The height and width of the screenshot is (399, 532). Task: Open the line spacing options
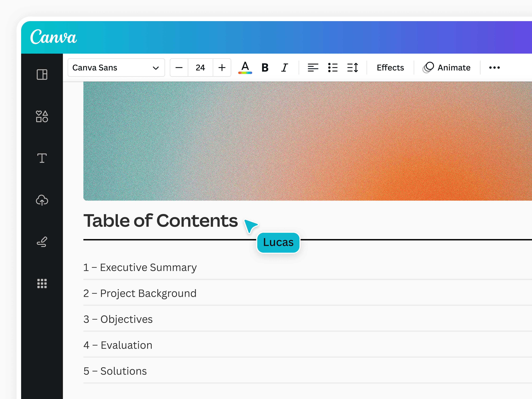tap(353, 68)
